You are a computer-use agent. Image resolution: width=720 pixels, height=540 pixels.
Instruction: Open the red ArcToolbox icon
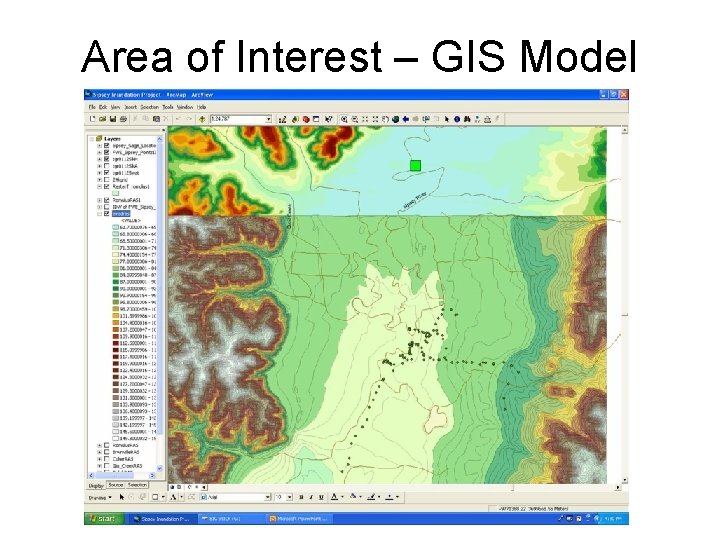tap(306, 119)
